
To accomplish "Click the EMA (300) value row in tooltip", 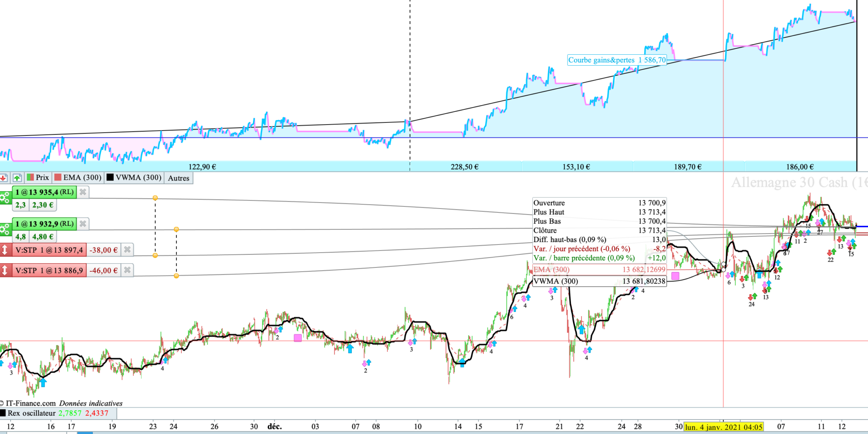I will 599,270.
